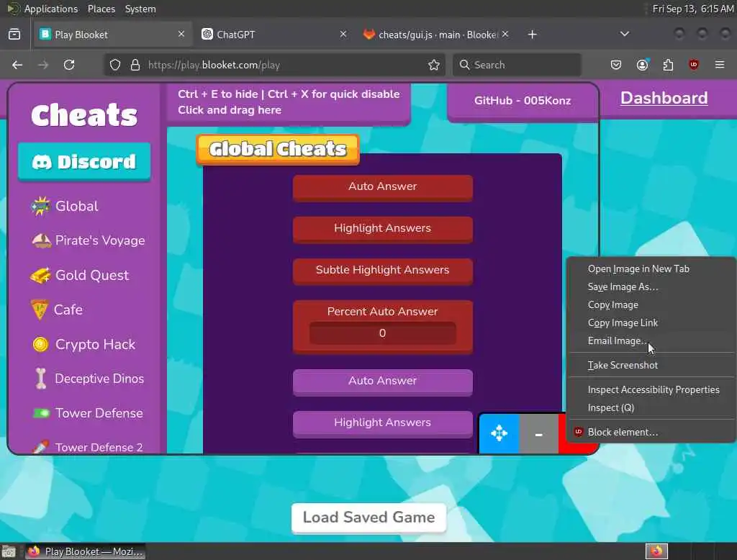Choose Copy Image menu entry
This screenshot has height=560, width=737.
pyautogui.click(x=651, y=304)
